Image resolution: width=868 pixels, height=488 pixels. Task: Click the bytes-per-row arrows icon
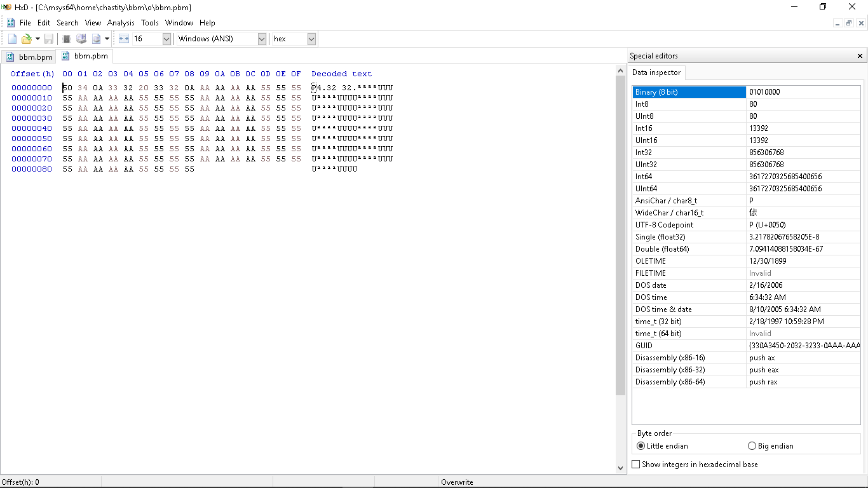(123, 38)
